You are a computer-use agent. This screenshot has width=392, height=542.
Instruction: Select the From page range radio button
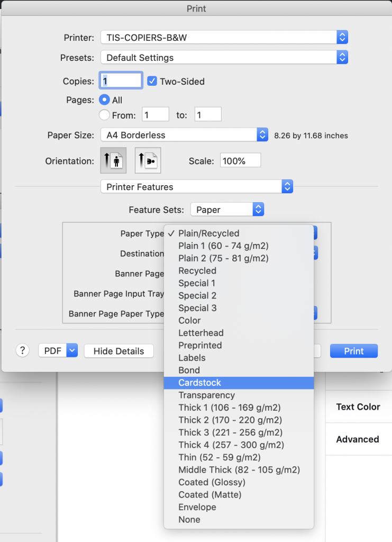coord(105,115)
